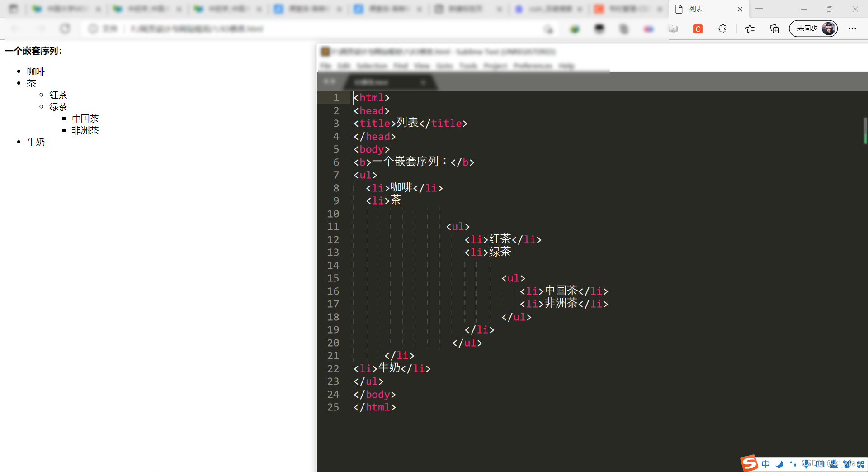Click the Sogou input method S logo
The width and height of the screenshot is (868, 472).
(x=749, y=463)
